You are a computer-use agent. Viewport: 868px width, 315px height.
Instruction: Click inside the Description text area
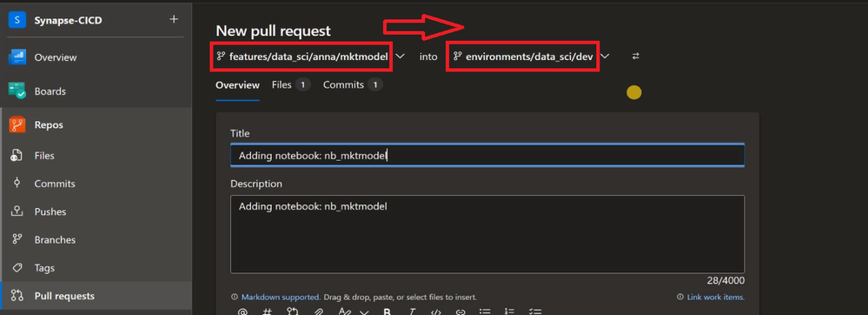[487, 234]
